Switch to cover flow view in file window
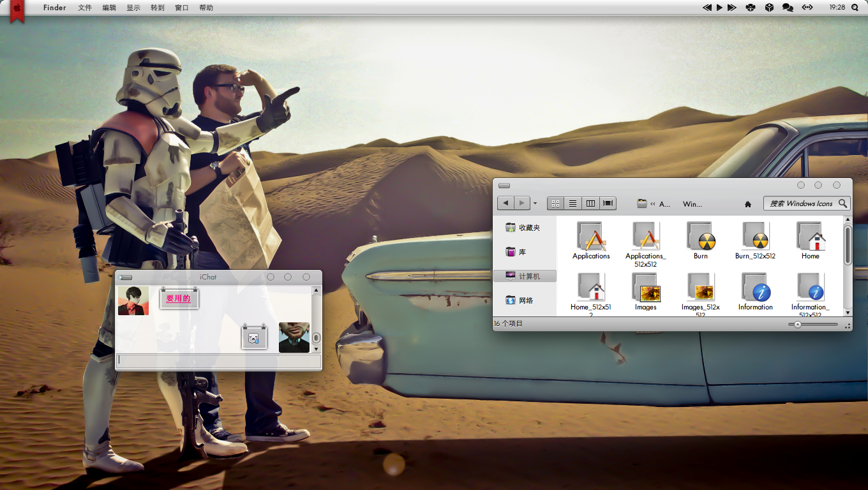 (x=608, y=204)
